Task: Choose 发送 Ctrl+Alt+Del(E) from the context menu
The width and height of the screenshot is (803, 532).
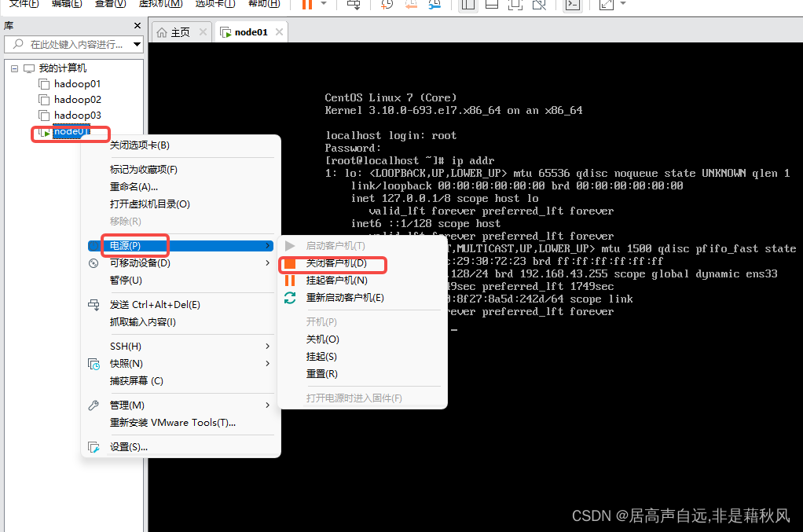Action: (x=155, y=305)
